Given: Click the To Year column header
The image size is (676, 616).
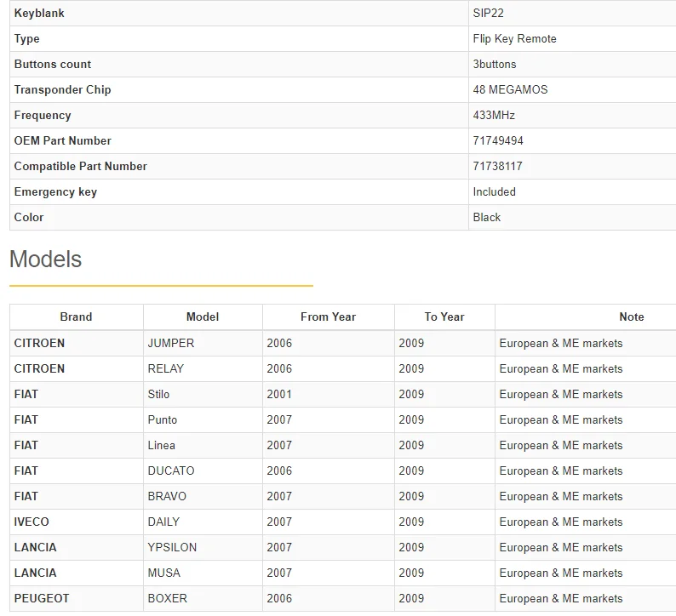Looking at the screenshot, I should (x=444, y=317).
